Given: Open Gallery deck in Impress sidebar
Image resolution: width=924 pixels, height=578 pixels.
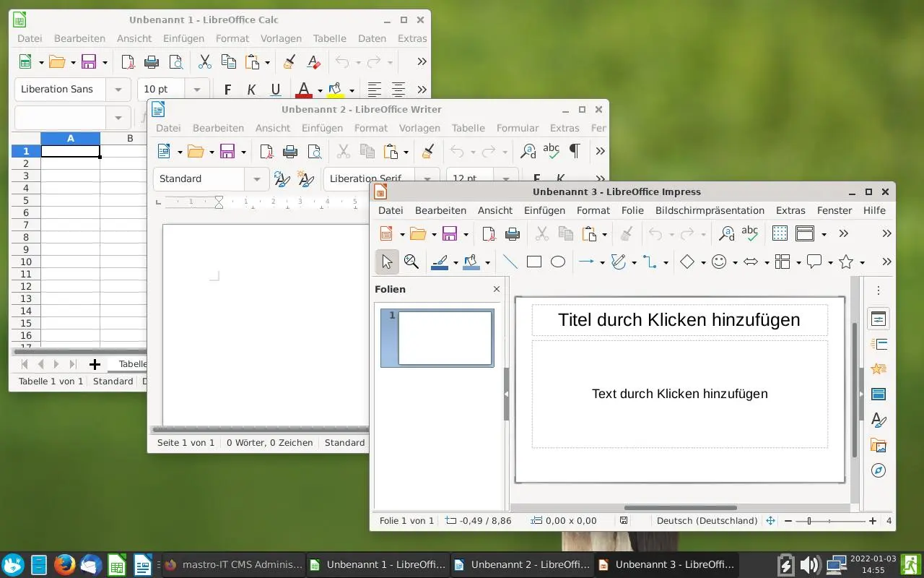Looking at the screenshot, I should (879, 445).
